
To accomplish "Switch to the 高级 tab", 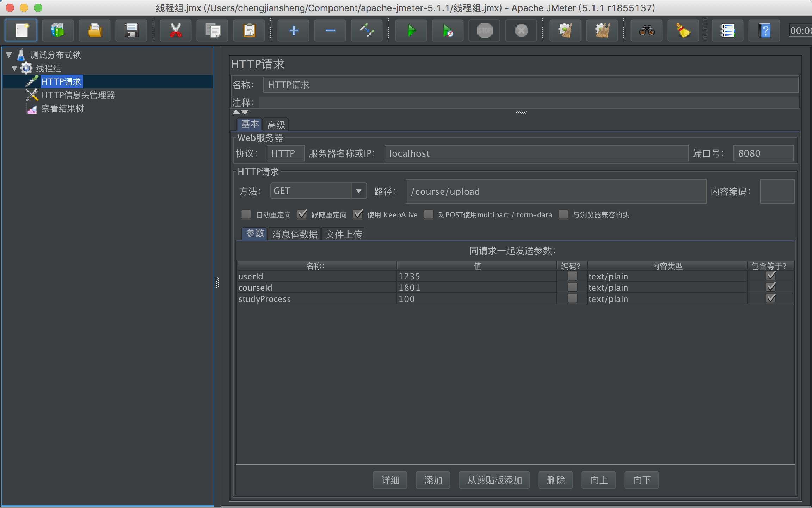I will [276, 125].
